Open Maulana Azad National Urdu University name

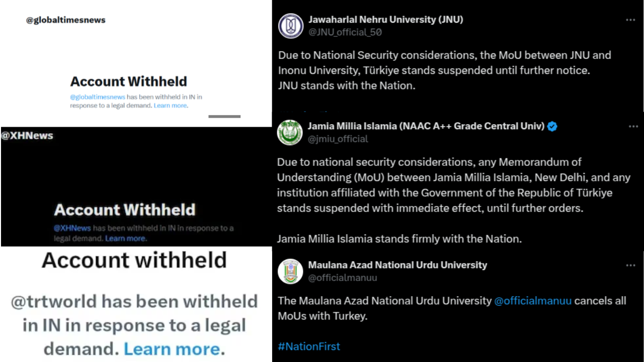(x=397, y=265)
